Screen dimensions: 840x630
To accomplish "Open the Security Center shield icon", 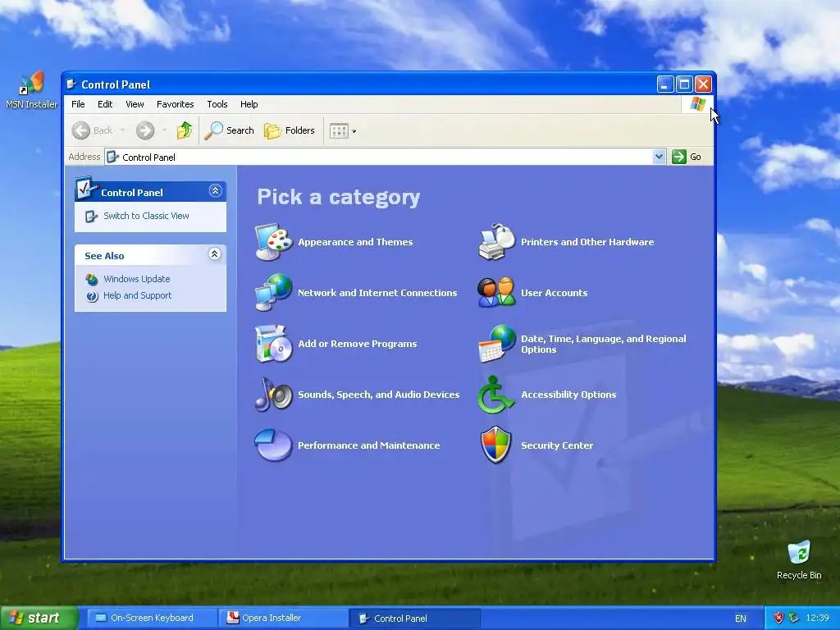I will (496, 445).
